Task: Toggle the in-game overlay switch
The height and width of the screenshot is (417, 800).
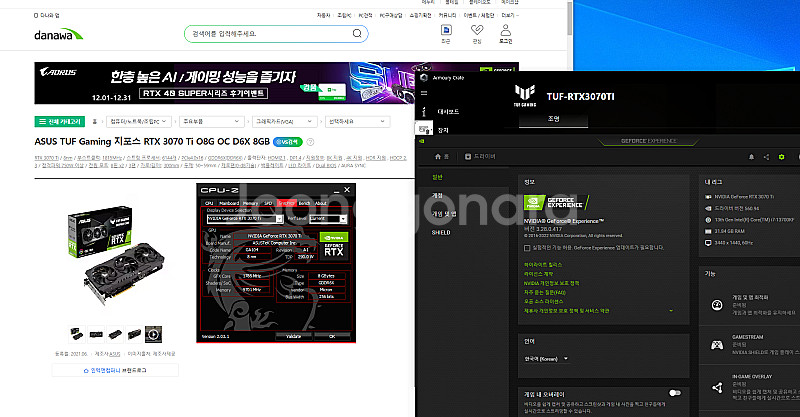Action: click(674, 393)
